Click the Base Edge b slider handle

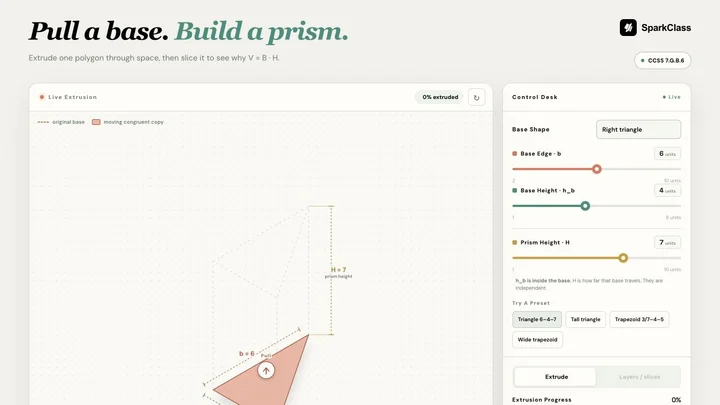[596, 169]
